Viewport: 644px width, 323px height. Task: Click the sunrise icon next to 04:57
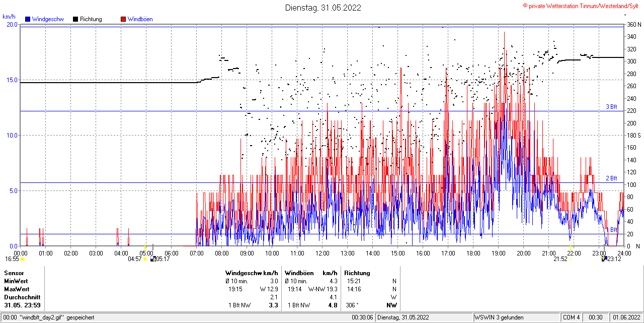(145, 259)
